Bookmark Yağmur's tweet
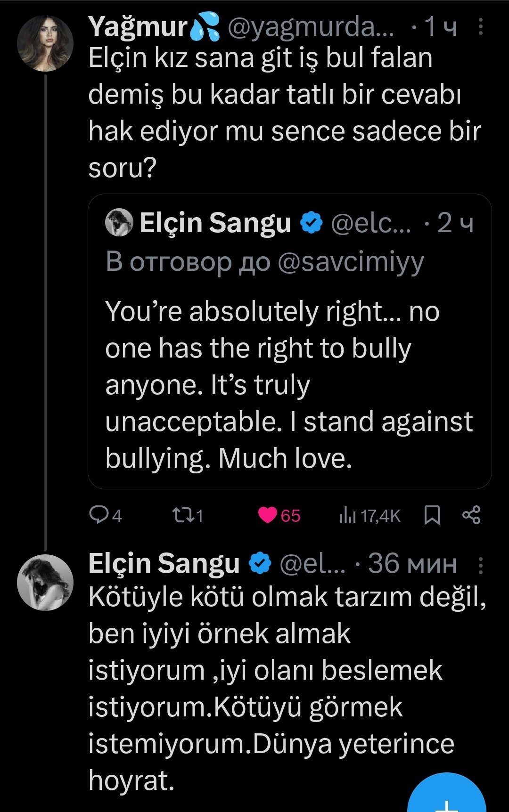 point(432,515)
